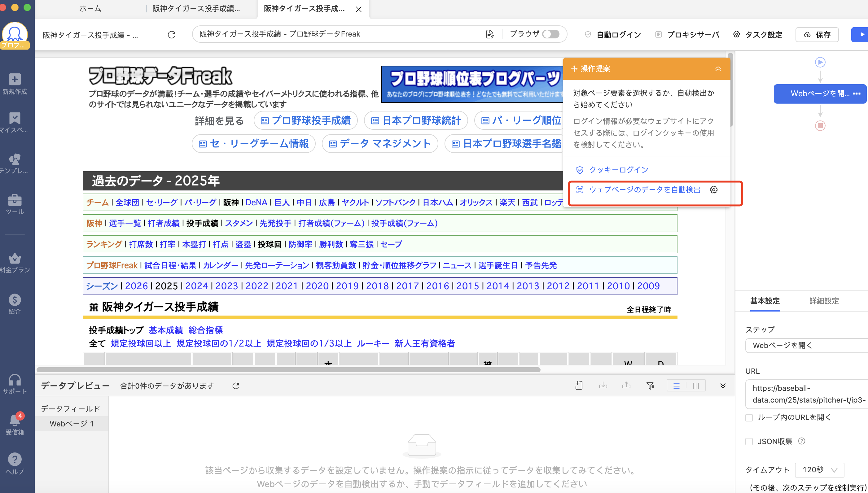Click the download icon in data preview
The width and height of the screenshot is (868, 493).
tap(603, 385)
